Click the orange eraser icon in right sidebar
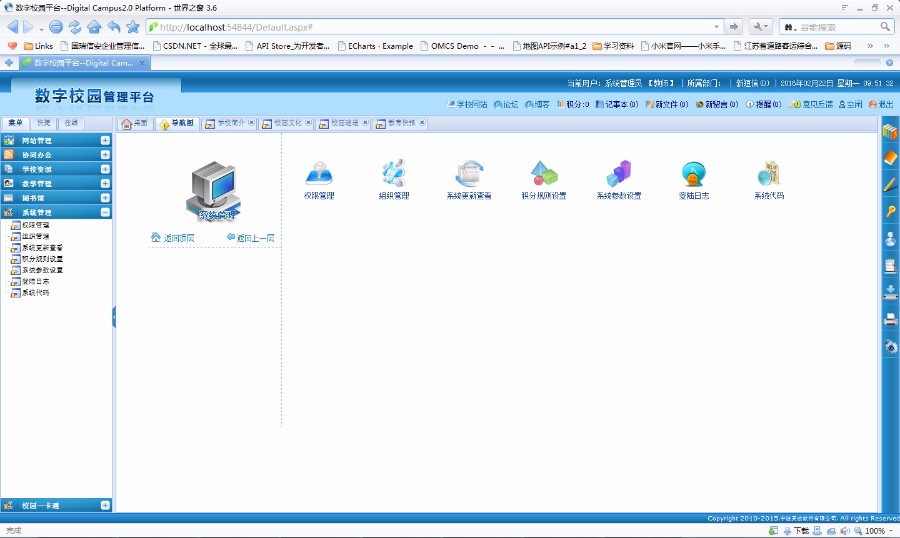900x538 pixels. click(x=890, y=158)
